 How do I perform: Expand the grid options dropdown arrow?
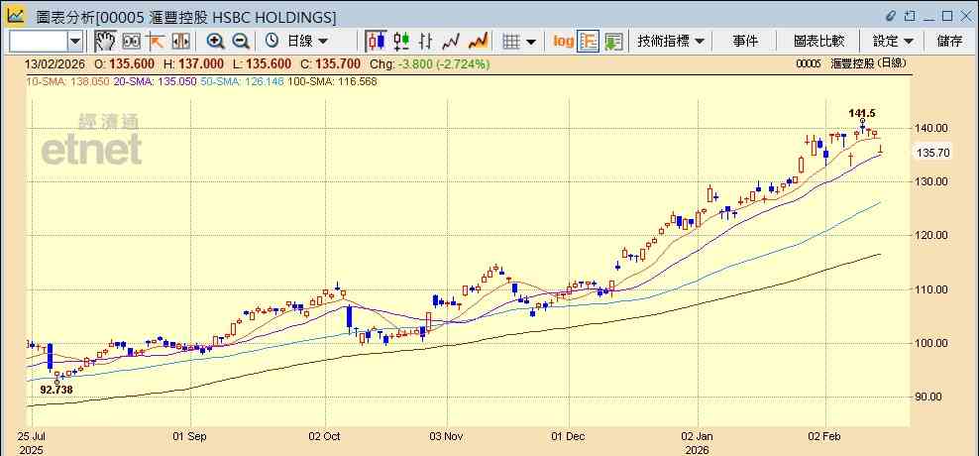pos(531,42)
